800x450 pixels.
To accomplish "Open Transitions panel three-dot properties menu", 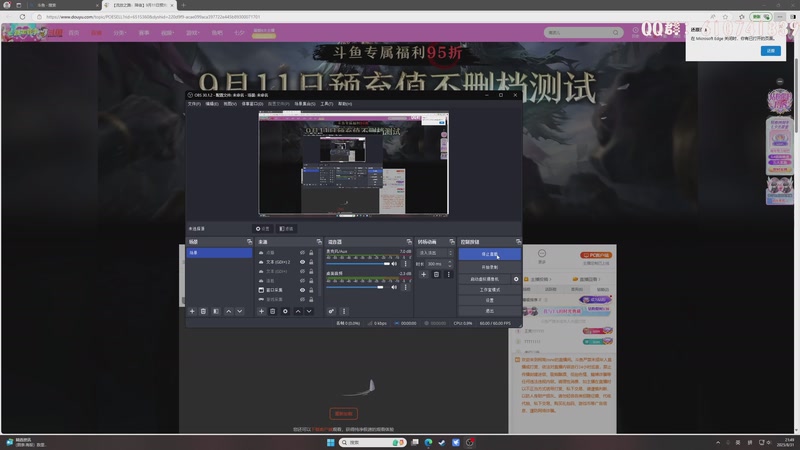I will 448,274.
